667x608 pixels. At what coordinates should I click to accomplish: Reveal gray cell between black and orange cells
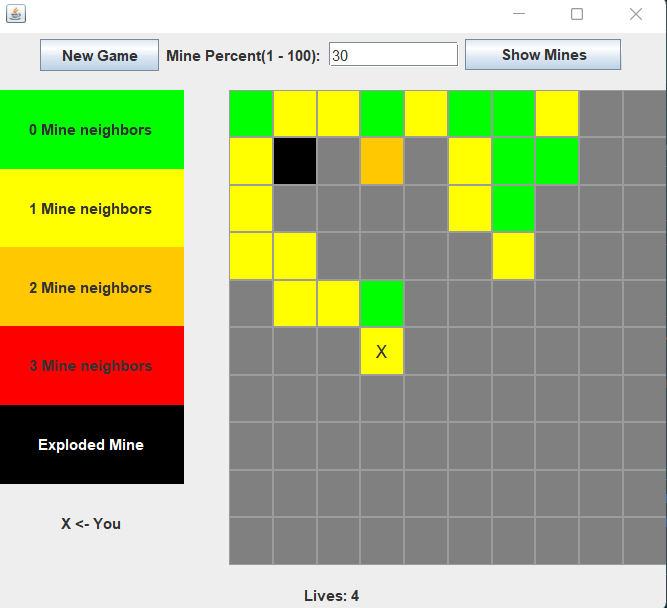[338, 161]
